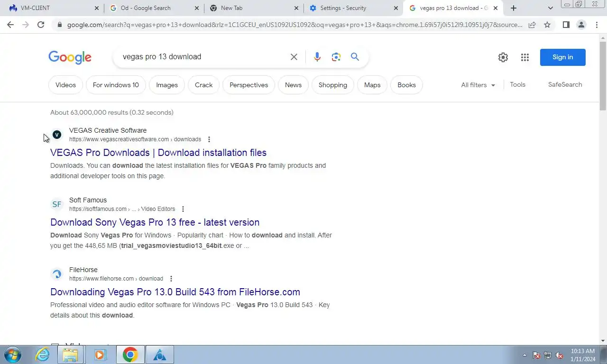Click the Chrome taskbar icon
Viewport: 607px width, 364px height.
pos(130,355)
